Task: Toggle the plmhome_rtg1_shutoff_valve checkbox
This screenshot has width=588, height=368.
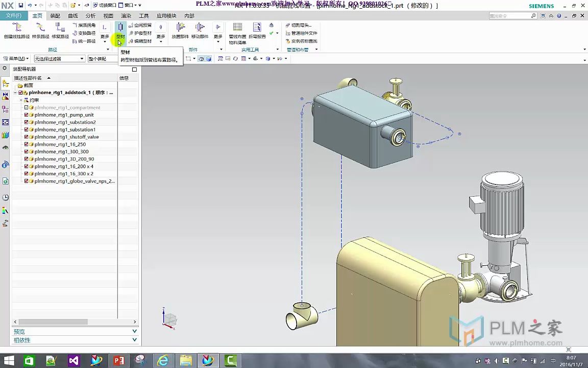Action: 27,137
